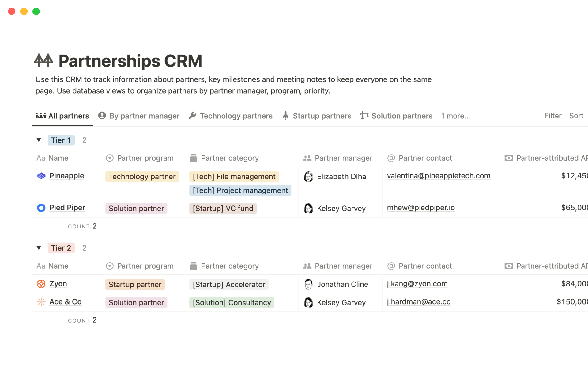Click the Partner program column header icon
The height and width of the screenshot is (368, 588).
(x=109, y=158)
